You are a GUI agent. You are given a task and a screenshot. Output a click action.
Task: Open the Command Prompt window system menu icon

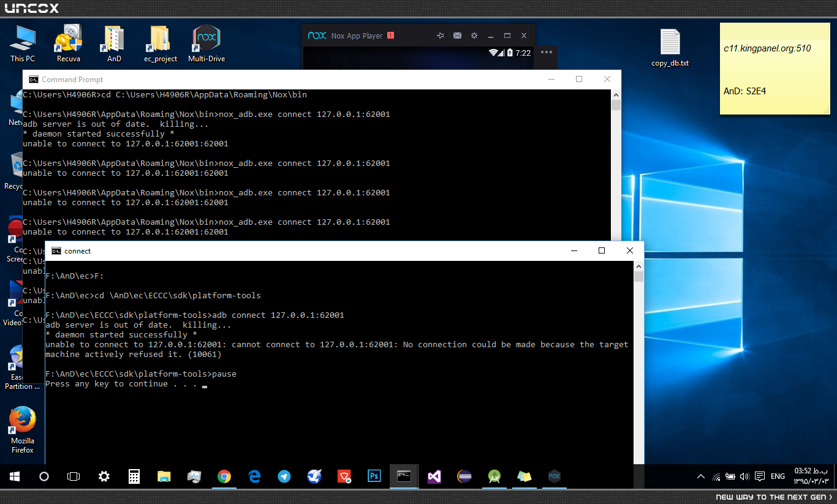[x=34, y=79]
